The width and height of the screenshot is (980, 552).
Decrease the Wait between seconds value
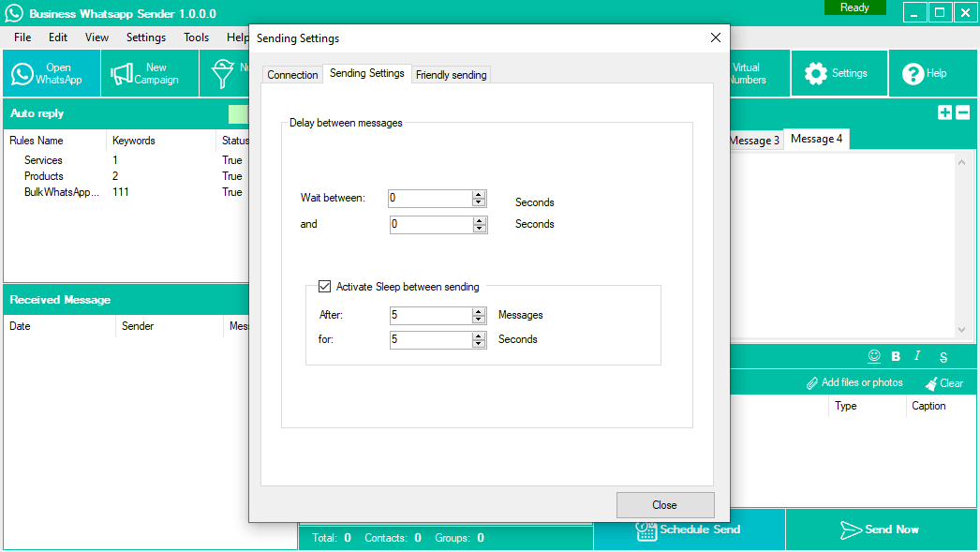479,201
